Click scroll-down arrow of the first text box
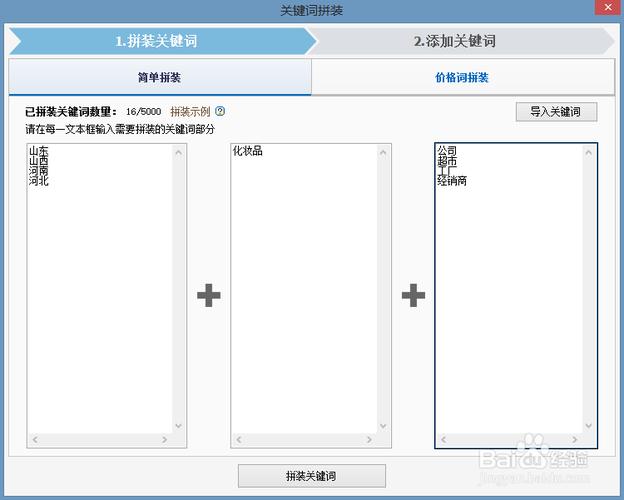The image size is (624, 500). point(178,426)
